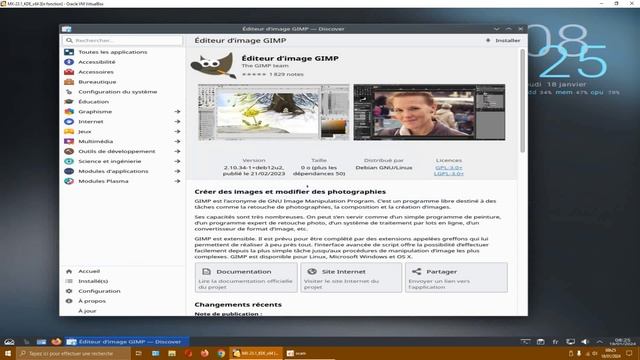The width and height of the screenshot is (640, 360).
Task: Enlarge the painting screenshot thumbnail
Action: click(273, 112)
